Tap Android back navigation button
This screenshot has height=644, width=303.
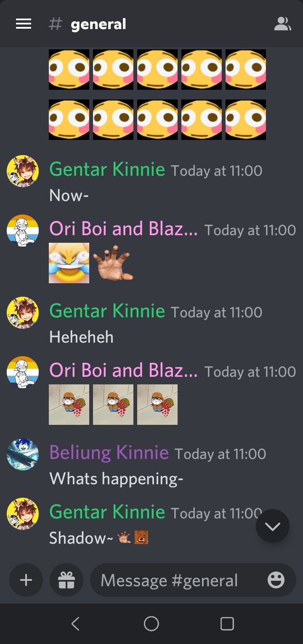pyautogui.click(x=76, y=623)
